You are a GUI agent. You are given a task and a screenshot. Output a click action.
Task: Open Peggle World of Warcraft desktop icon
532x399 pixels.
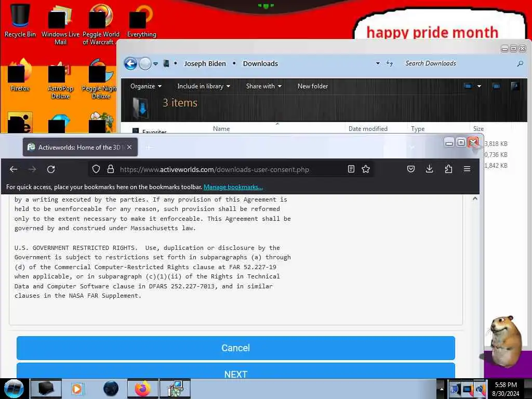[x=101, y=24]
